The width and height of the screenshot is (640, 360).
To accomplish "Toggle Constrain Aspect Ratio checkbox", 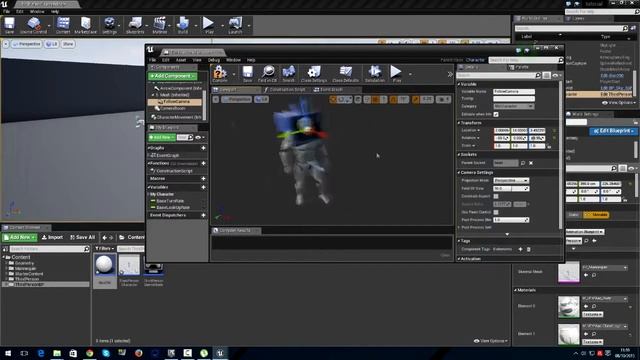I will [x=496, y=196].
